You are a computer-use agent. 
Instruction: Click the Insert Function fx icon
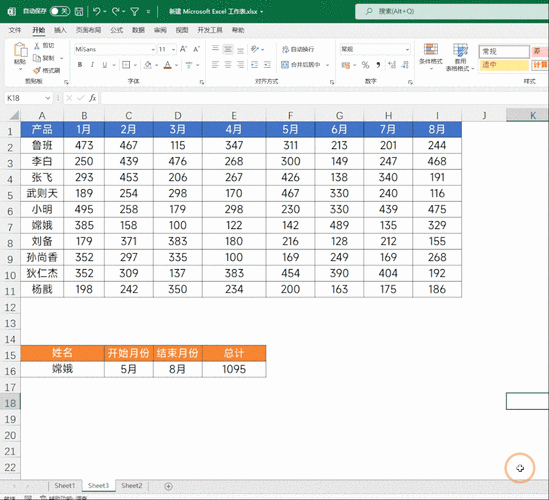pos(92,98)
